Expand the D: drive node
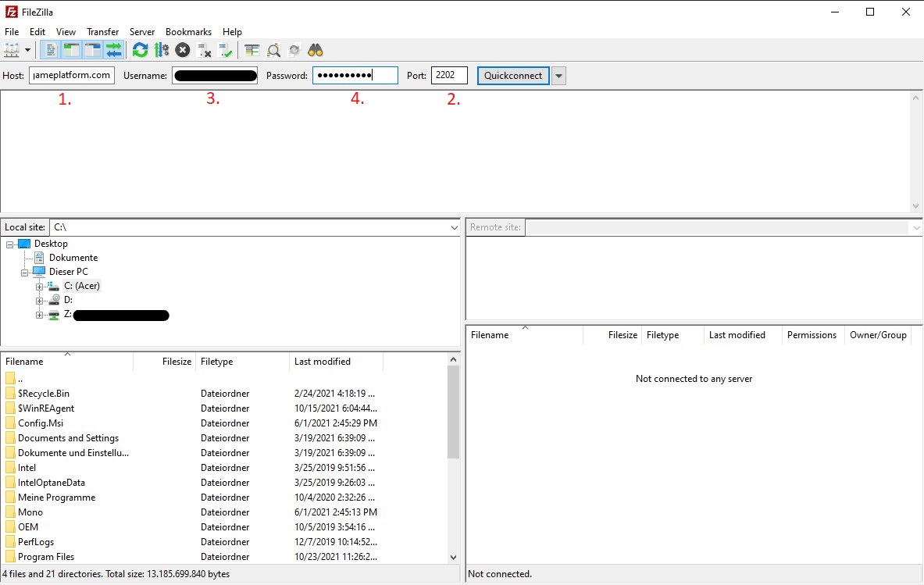Screen dimensions: 924x585 tap(40, 301)
